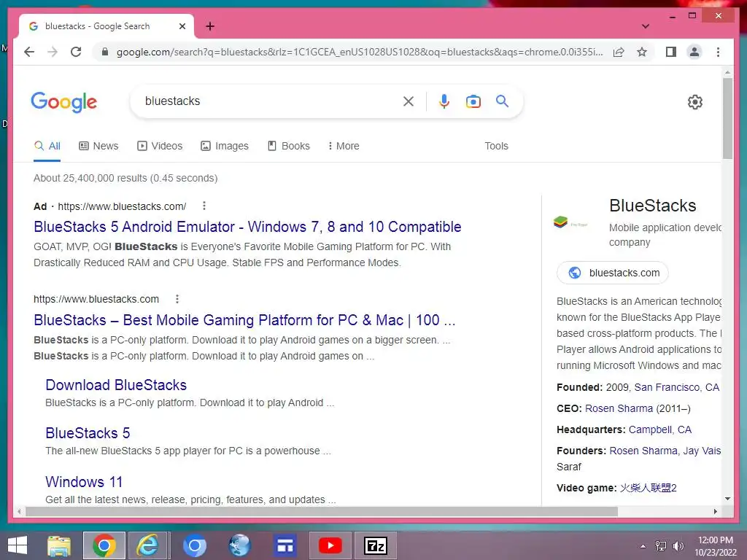Click the vertical scrollbar thumb
This screenshot has height=560, width=747.
727,119
